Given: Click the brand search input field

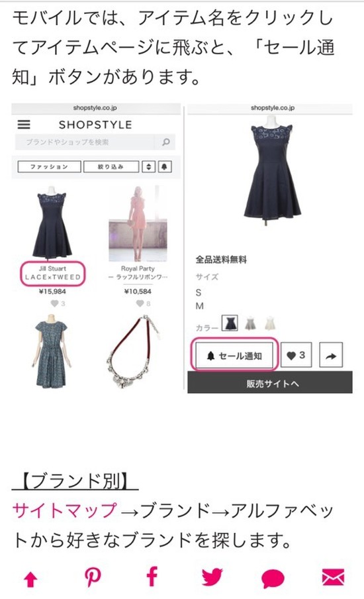Looking at the screenshot, I should click(85, 142).
